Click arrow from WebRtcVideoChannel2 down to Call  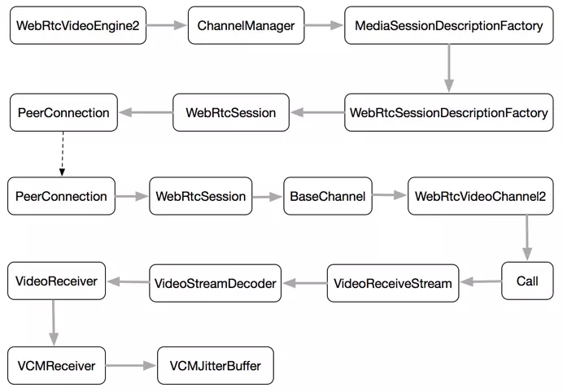(x=527, y=237)
